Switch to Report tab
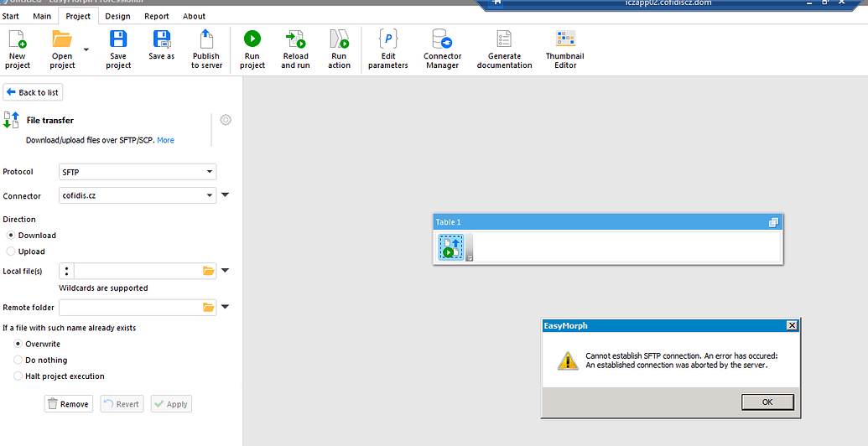Screen dimensions: 868x446 pyautogui.click(x=157, y=16)
